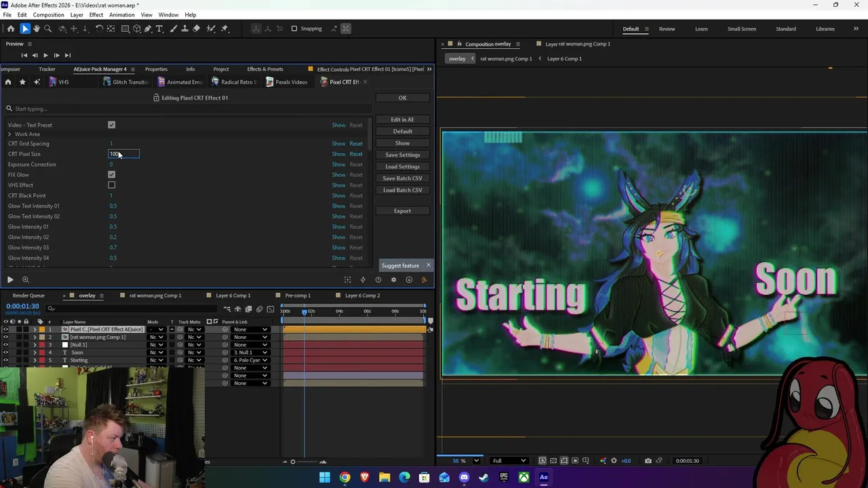Select the Rotation tool
The width and height of the screenshot is (868, 488).
click(99, 28)
